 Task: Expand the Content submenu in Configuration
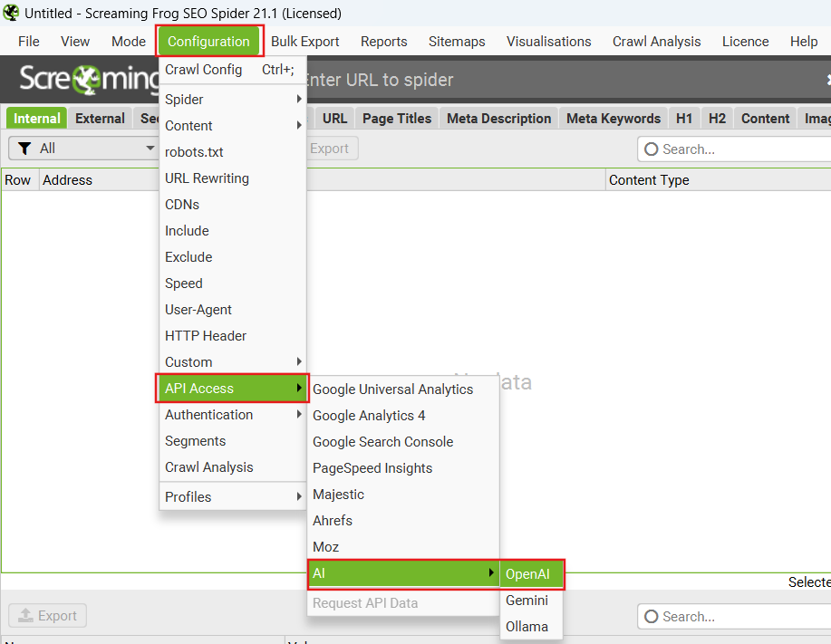pos(233,126)
